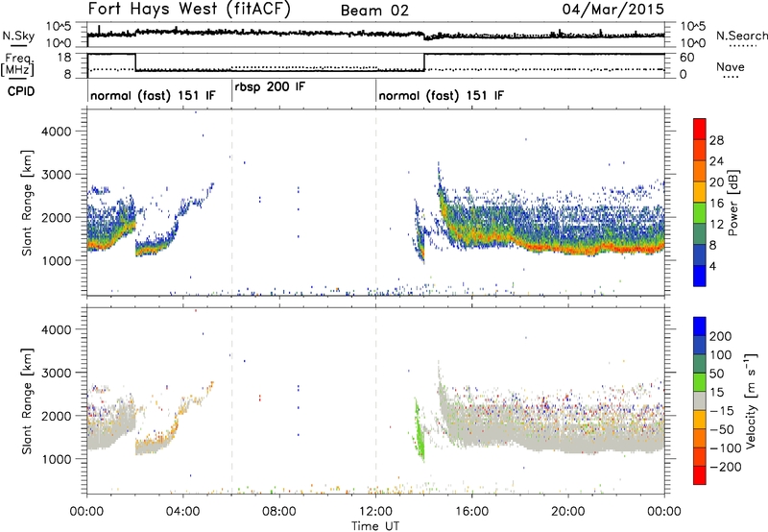Select the 'Beam 02' heading
This screenshot has height=532, width=768.
[x=374, y=11]
